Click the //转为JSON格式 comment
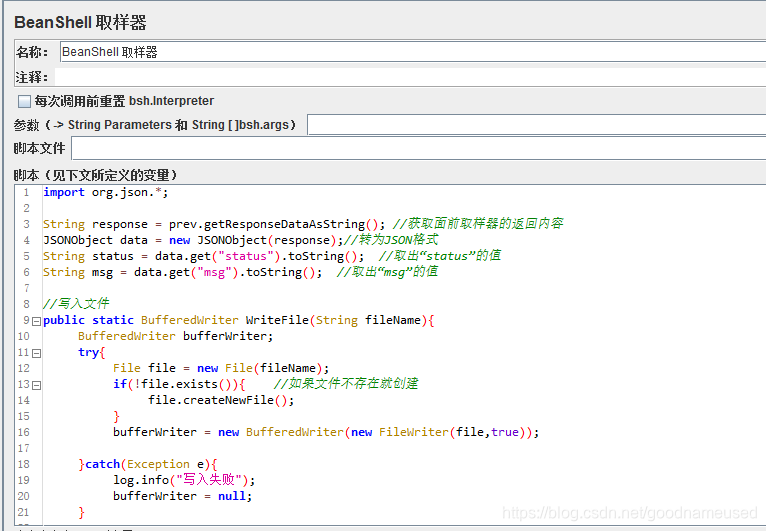Image resolution: width=766 pixels, height=531 pixels. tap(391, 240)
